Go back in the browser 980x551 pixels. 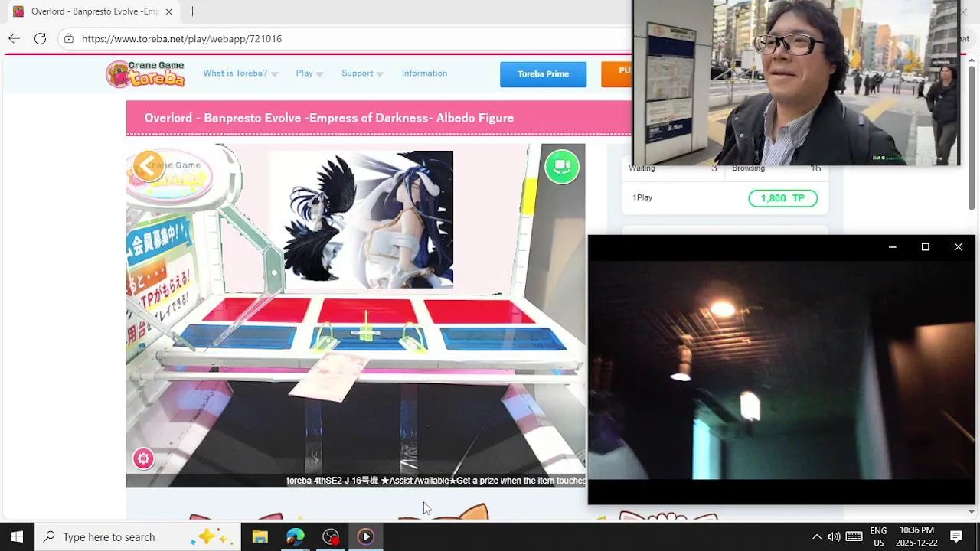tap(14, 38)
